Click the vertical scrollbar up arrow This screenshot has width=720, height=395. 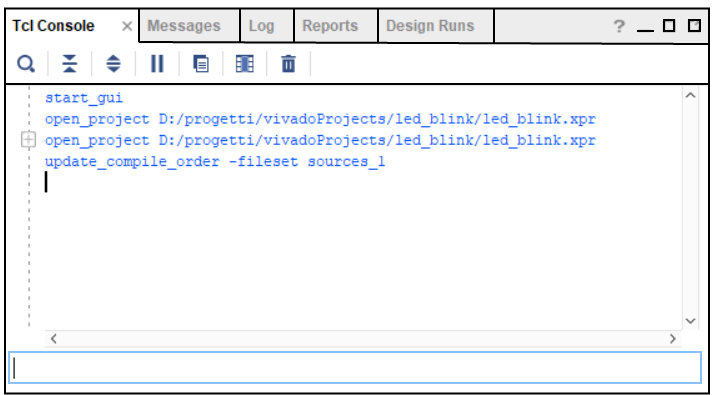(690, 96)
